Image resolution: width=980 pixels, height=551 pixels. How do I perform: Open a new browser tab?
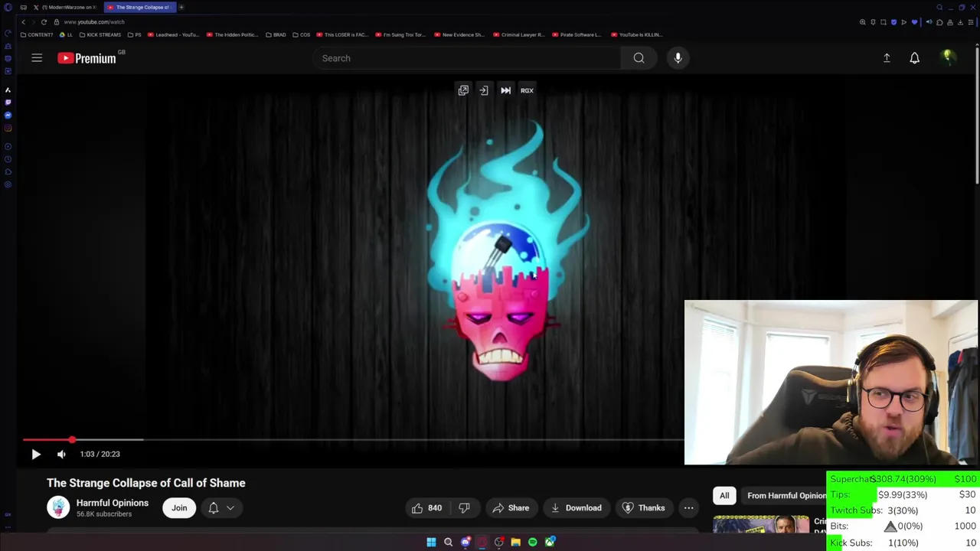pos(181,7)
